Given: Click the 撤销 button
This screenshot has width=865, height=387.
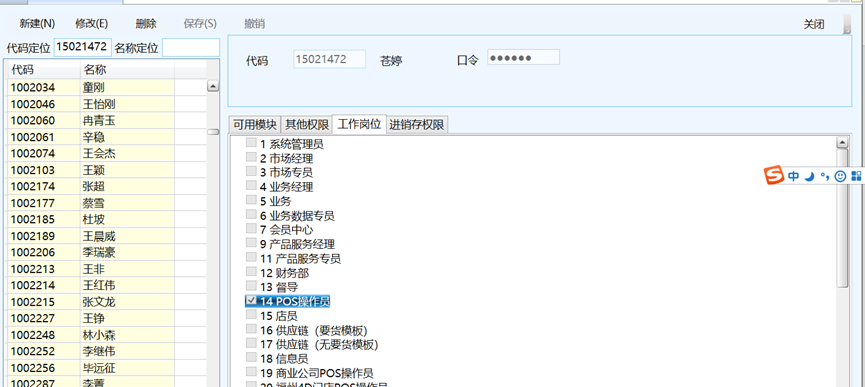Looking at the screenshot, I should click(254, 24).
